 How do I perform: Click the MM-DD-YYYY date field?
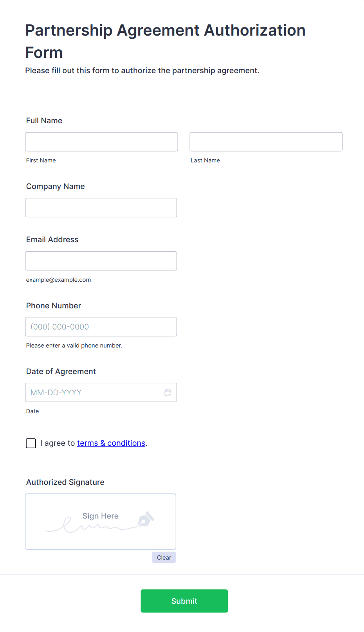[94, 393]
